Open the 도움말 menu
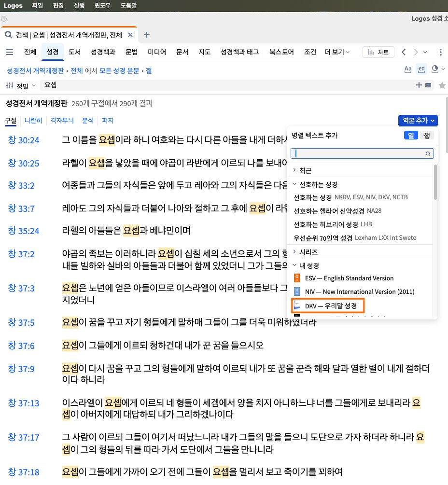This screenshot has width=448, height=485. (129, 6)
